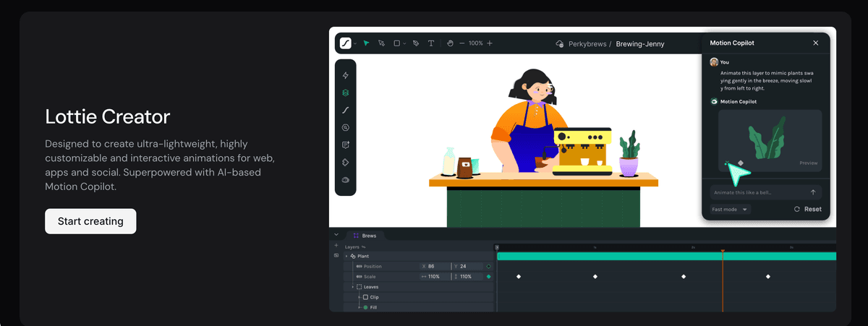868x326 pixels.
Task: Open the plugins puzzle sidebar icon
Action: tap(346, 162)
